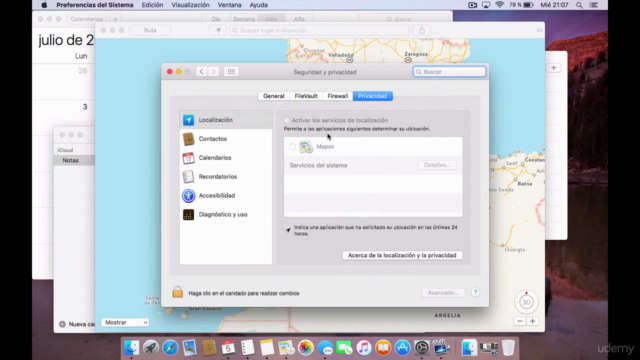Go forward in System Preferences
This screenshot has height=360, width=640.
coord(213,71)
